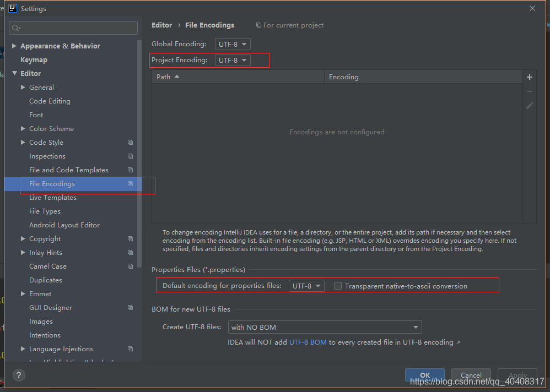The width and height of the screenshot is (550, 392).
Task: Open Intentions settings page
Action: (45, 335)
